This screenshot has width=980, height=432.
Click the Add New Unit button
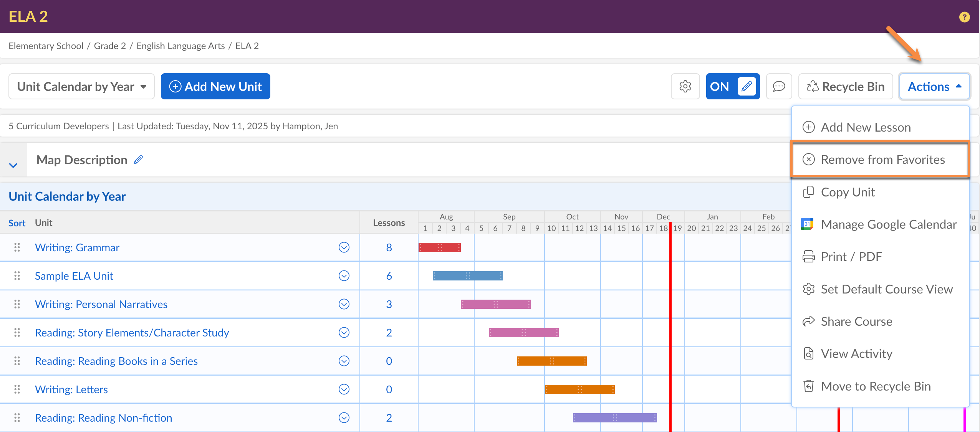click(215, 86)
